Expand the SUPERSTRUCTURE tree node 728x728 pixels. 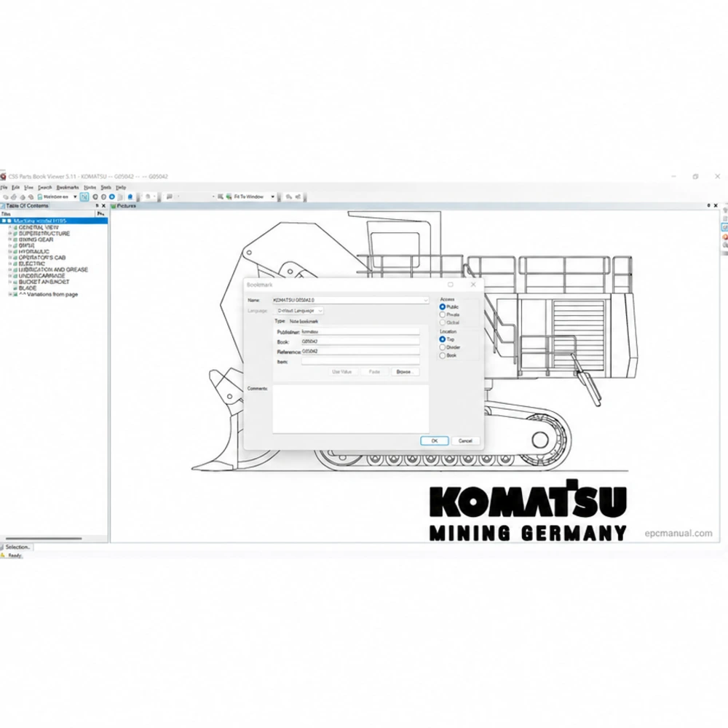[x=9, y=234]
